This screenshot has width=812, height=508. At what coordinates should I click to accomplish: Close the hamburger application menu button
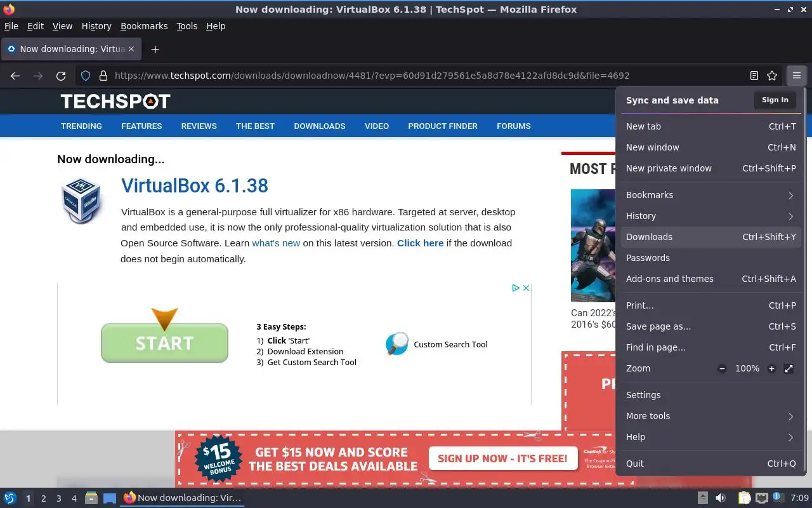click(797, 76)
